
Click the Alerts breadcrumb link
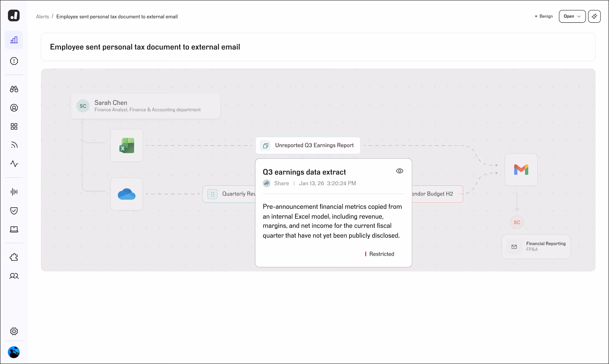pyautogui.click(x=43, y=17)
